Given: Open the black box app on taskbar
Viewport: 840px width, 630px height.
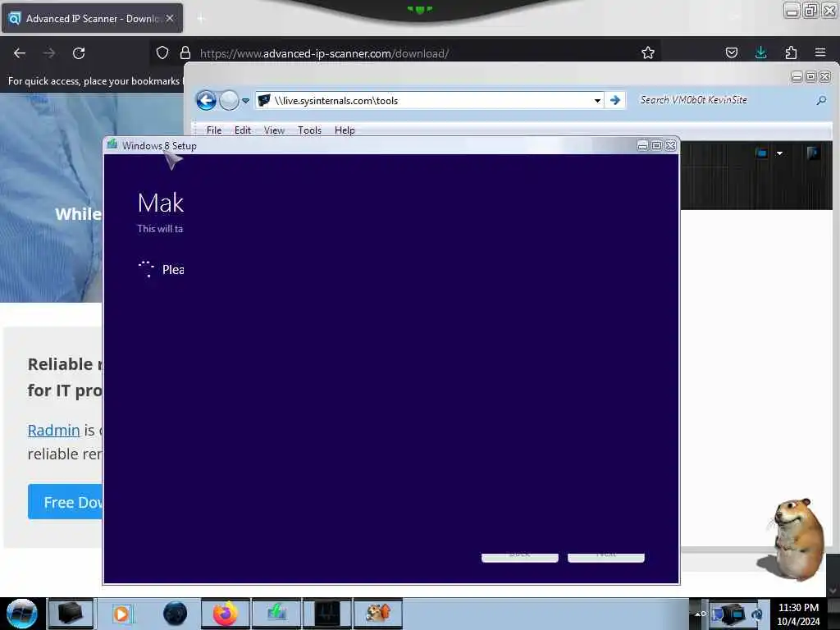Looking at the screenshot, I should 71,614.
